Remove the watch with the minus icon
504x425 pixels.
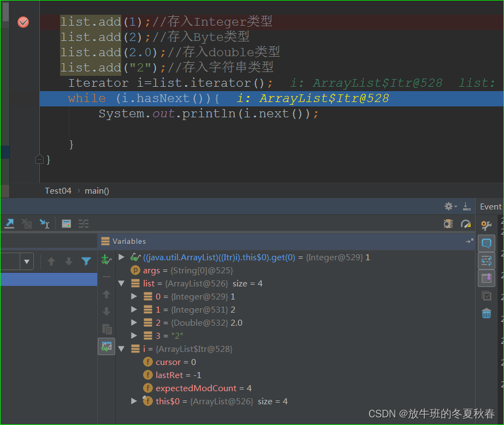106,276
